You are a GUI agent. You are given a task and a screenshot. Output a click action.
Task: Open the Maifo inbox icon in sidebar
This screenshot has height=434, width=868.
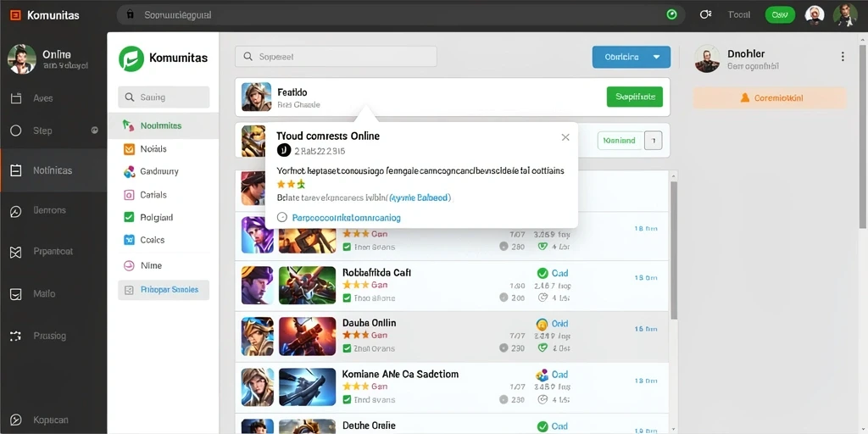[x=16, y=294]
